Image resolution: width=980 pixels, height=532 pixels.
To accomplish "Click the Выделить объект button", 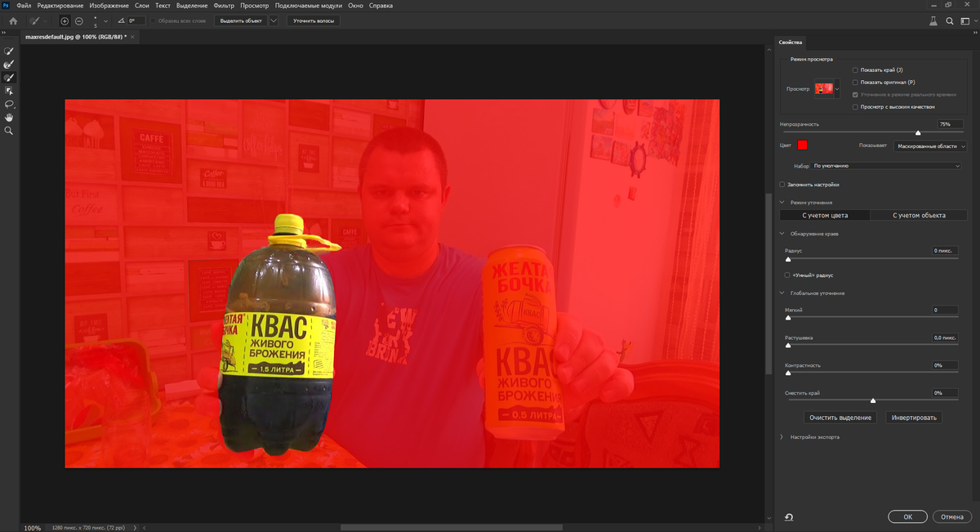I will 241,20.
